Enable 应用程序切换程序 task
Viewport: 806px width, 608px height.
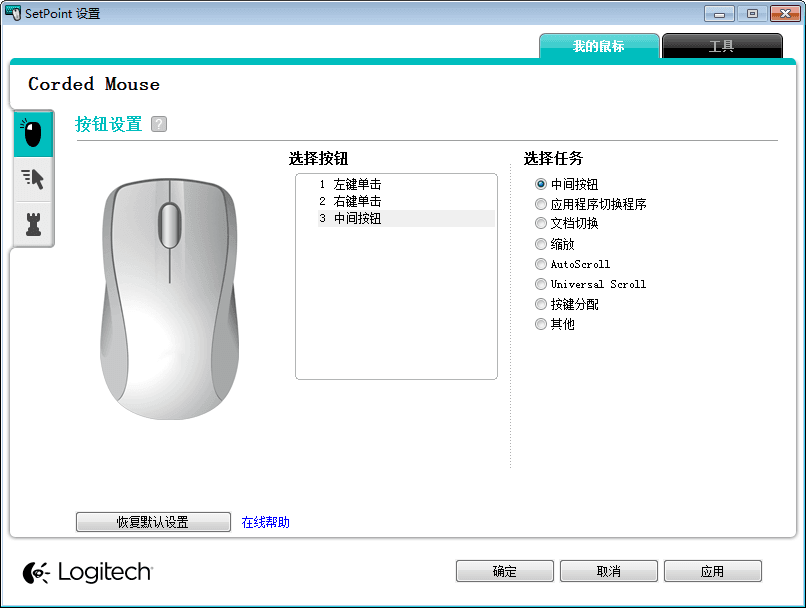[x=541, y=203]
